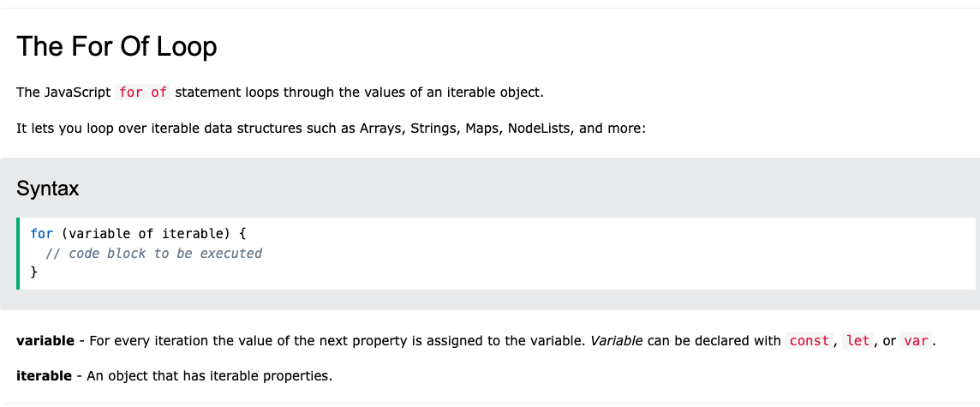Click the blue "for" keyword in code
The image size is (980, 407).
[x=42, y=234]
